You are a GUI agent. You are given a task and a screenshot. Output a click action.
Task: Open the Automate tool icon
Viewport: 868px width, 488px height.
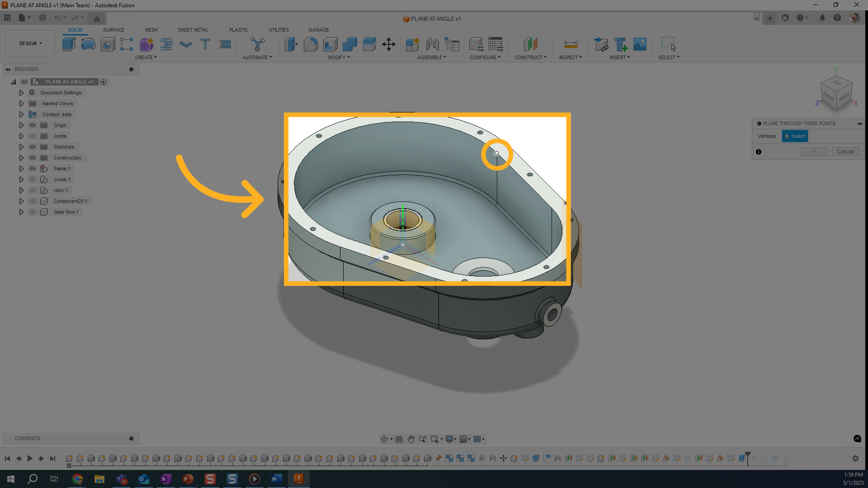tap(258, 44)
